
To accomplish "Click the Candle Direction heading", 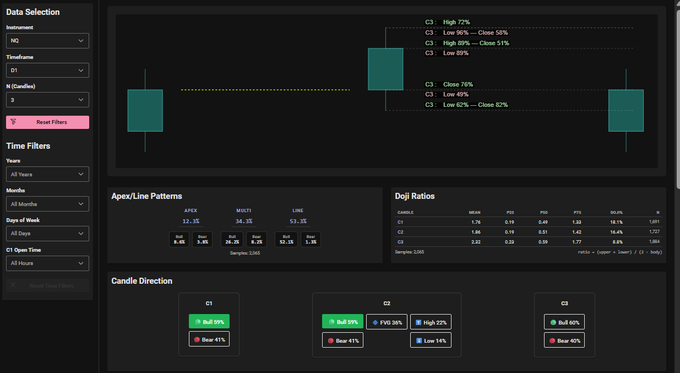I will (142, 281).
